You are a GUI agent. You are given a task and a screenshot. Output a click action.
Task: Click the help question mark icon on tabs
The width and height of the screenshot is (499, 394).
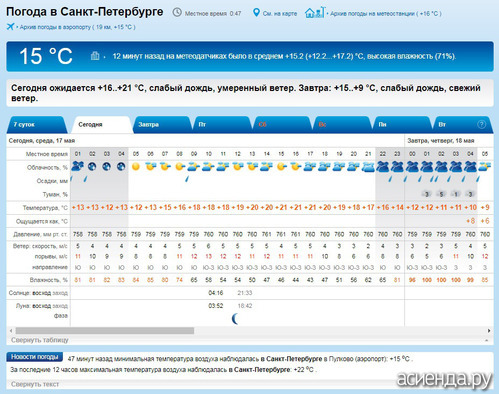(481, 124)
